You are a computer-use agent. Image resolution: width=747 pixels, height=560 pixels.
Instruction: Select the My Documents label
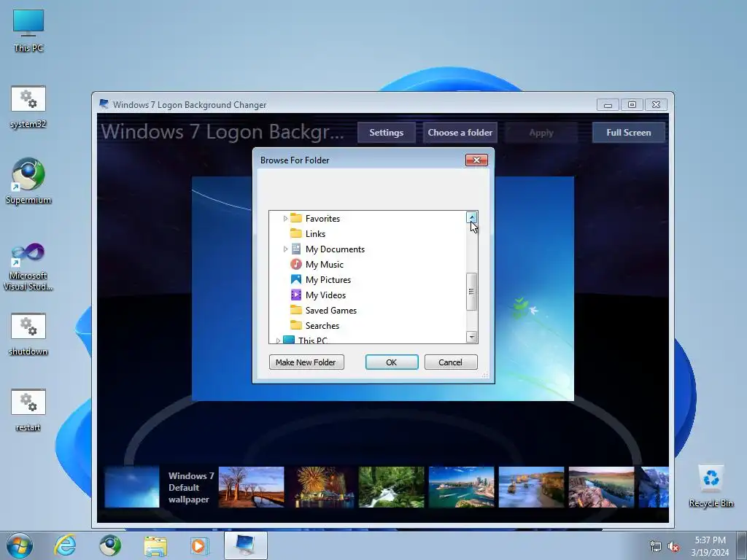click(335, 249)
